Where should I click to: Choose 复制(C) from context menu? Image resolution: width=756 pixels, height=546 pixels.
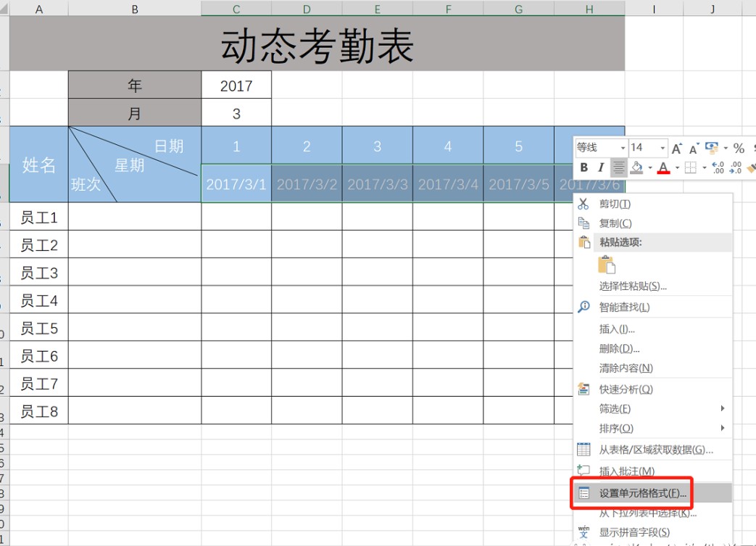[654, 223]
